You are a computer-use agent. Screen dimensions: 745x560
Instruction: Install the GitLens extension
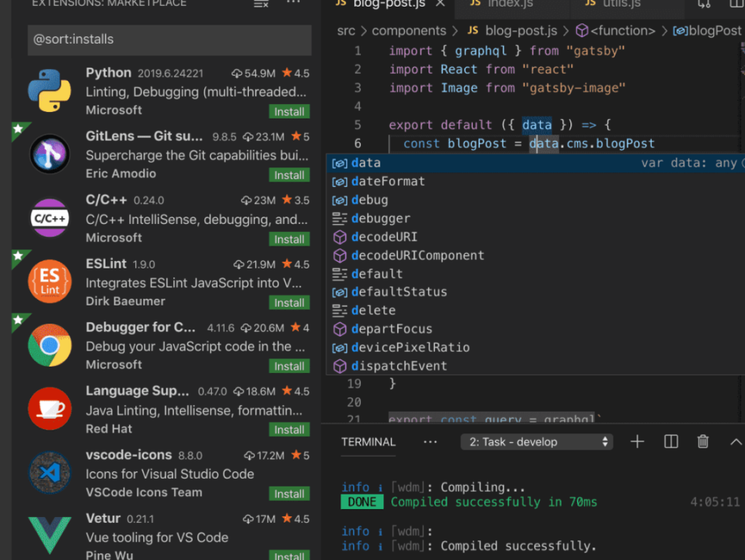(x=289, y=175)
